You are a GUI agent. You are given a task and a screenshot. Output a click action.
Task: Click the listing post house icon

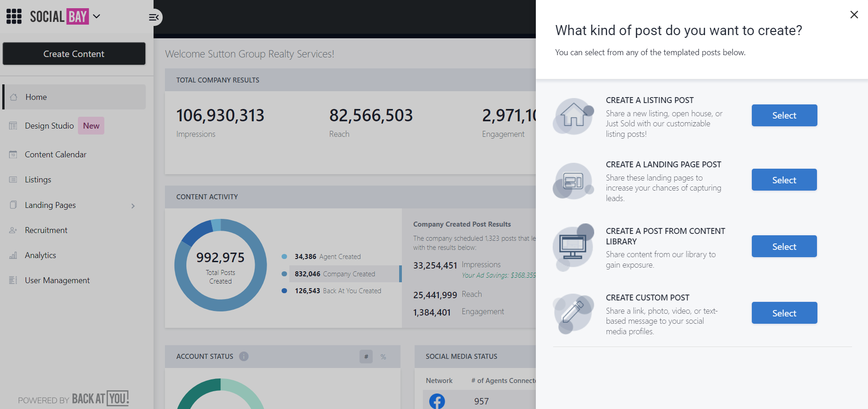coord(573,116)
